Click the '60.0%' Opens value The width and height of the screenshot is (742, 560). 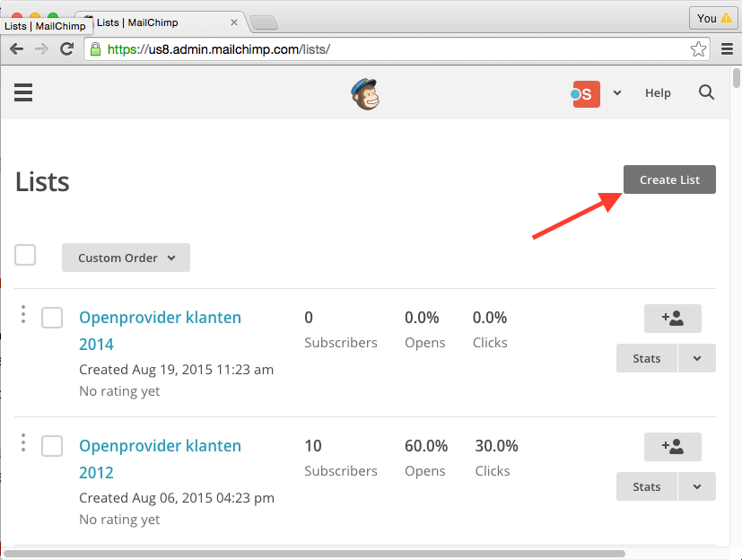pyautogui.click(x=426, y=446)
